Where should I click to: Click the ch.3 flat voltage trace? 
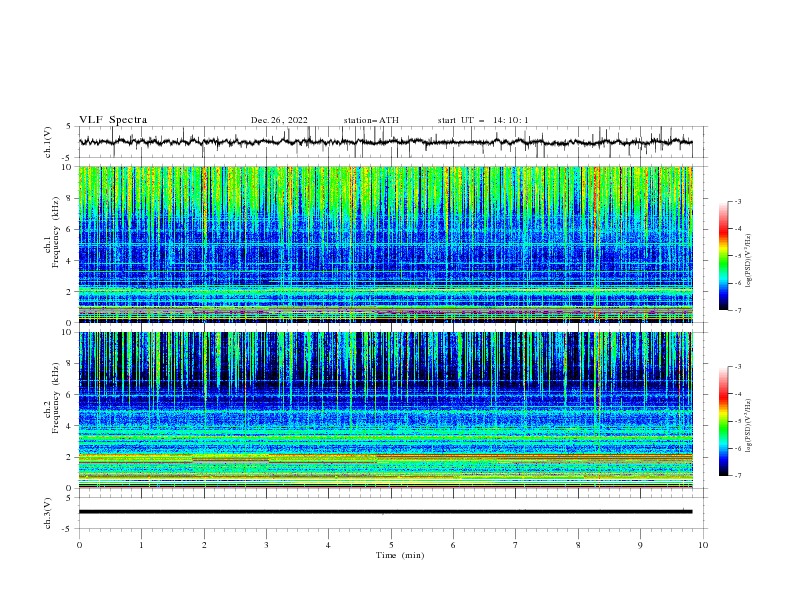tap(385, 512)
